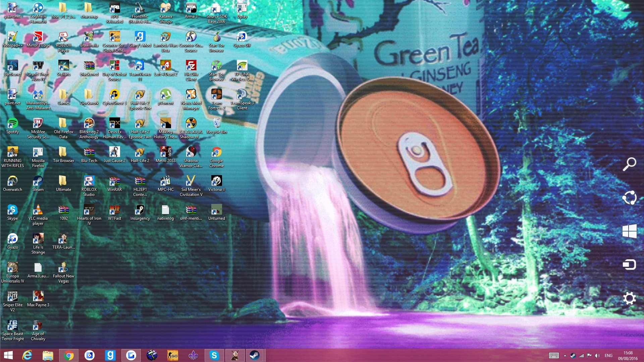Open the Google Chrome desktop shortcut

[x=217, y=157]
